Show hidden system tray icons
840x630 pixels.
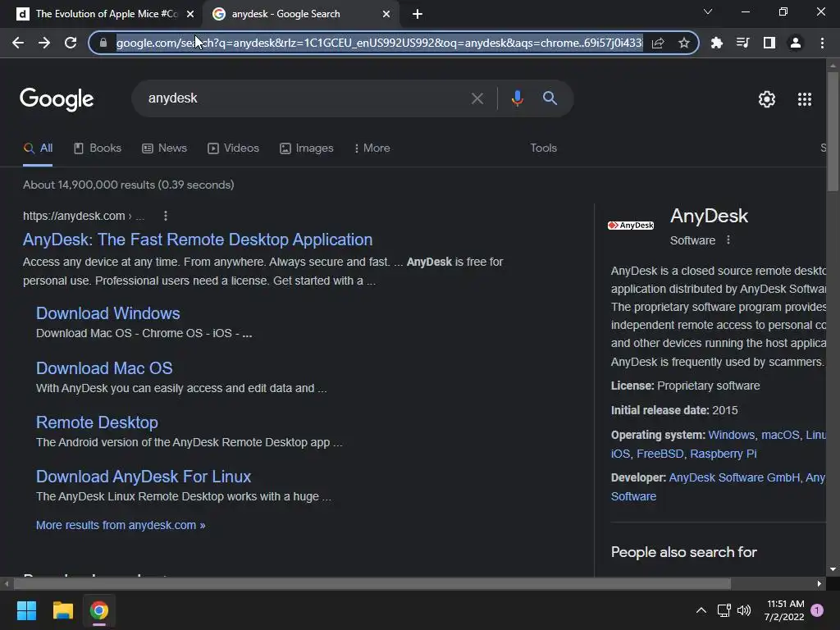coord(701,610)
